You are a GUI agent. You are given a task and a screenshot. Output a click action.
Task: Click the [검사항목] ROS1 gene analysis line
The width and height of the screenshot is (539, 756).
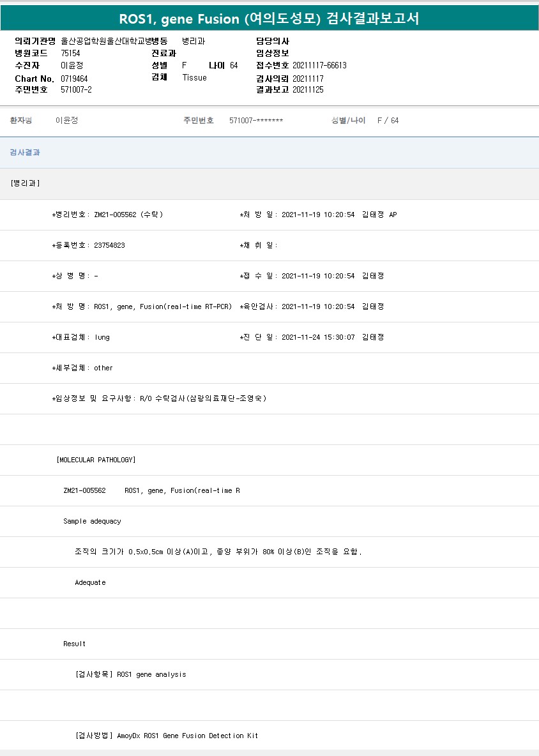pyautogui.click(x=131, y=674)
